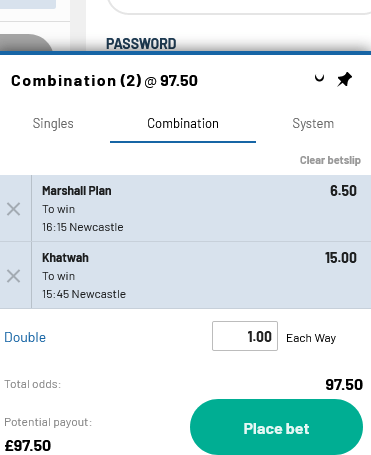Click the Marshall Plan selection name

coord(77,191)
